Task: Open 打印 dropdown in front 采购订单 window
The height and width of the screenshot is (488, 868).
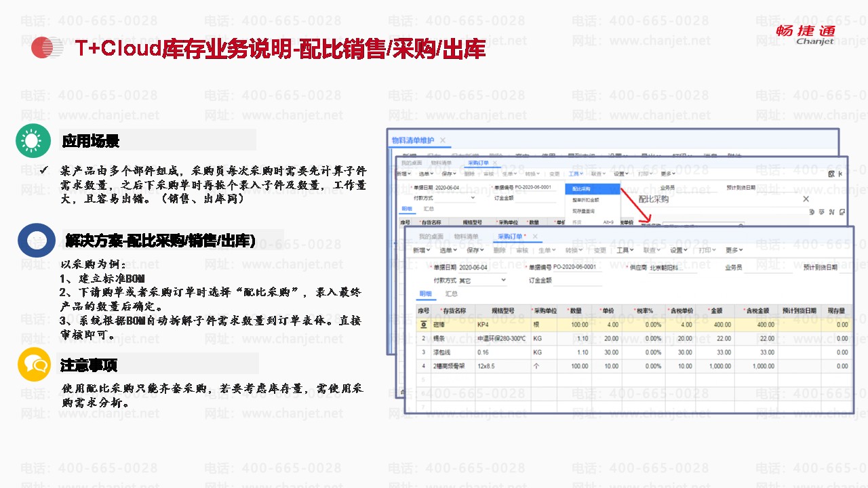Action: click(707, 250)
